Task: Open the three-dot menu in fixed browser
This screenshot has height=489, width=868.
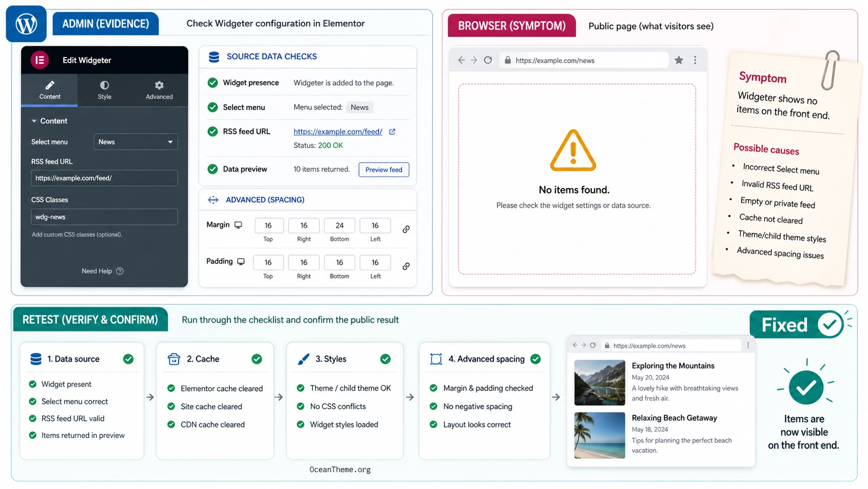Action: [x=748, y=345]
